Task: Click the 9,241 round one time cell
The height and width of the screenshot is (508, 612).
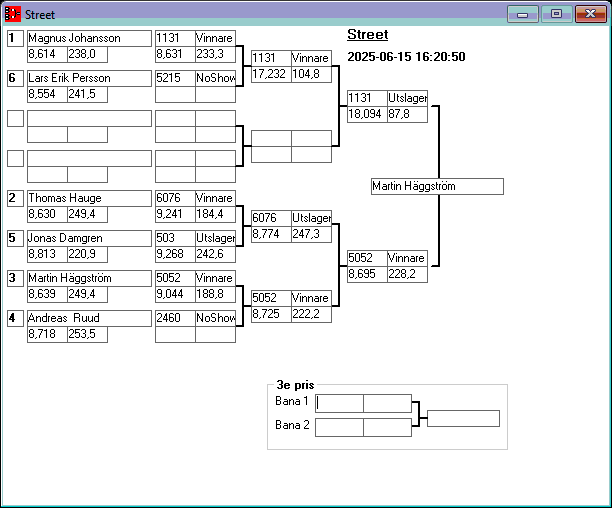Action: [x=175, y=214]
